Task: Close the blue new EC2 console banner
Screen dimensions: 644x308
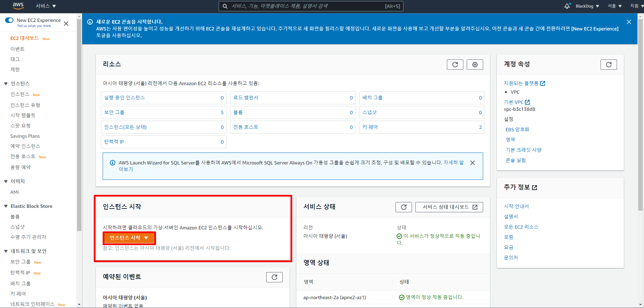Action: 629,22
